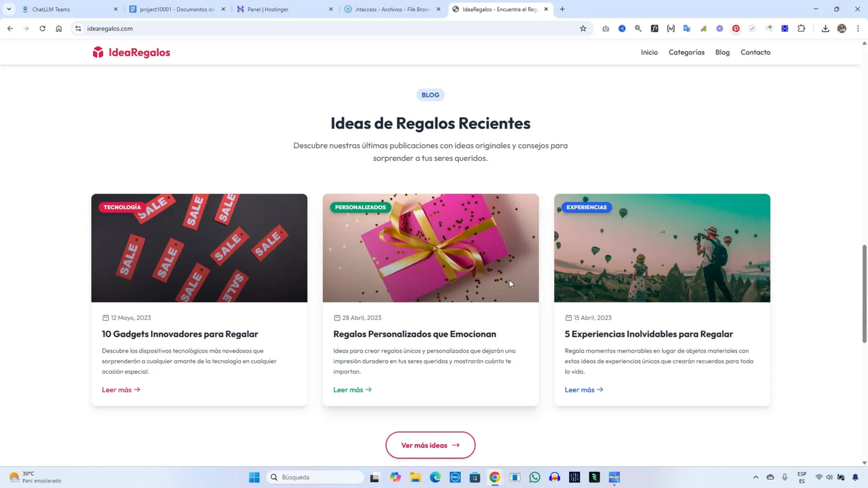The width and height of the screenshot is (868, 488).
Task: Open the Google Lens search icon
Action: pos(639,28)
